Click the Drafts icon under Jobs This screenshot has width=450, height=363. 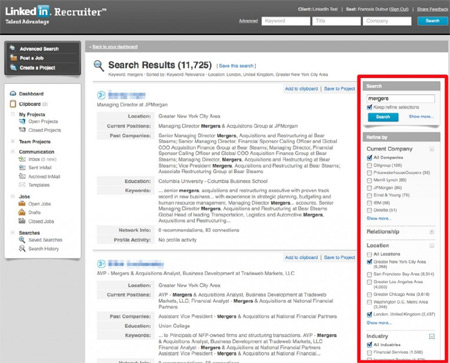(22, 212)
